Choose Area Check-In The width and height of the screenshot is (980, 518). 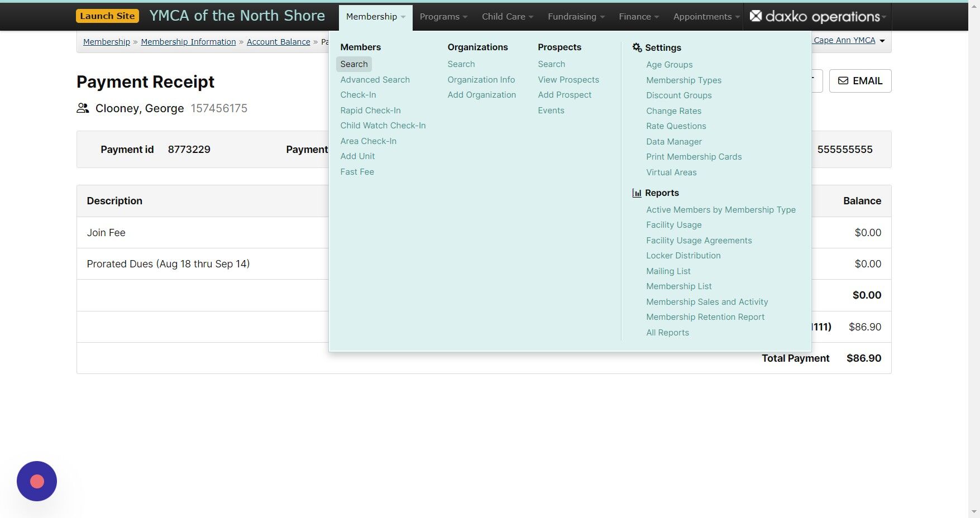[369, 141]
